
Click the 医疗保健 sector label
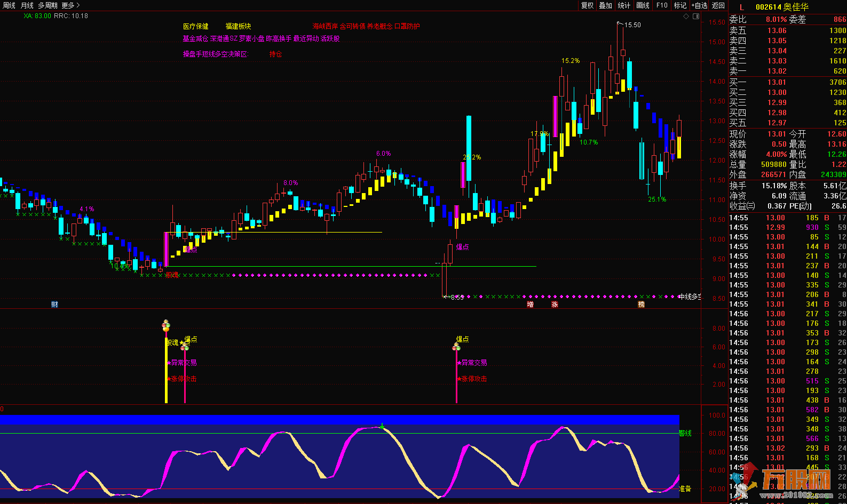[x=195, y=26]
